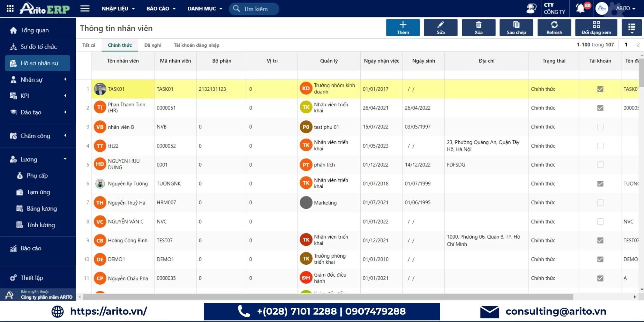Viewport: 644px width, 322px height.
Task: Select Hồ sơ nhân sự sidebar item
Action: click(37, 63)
